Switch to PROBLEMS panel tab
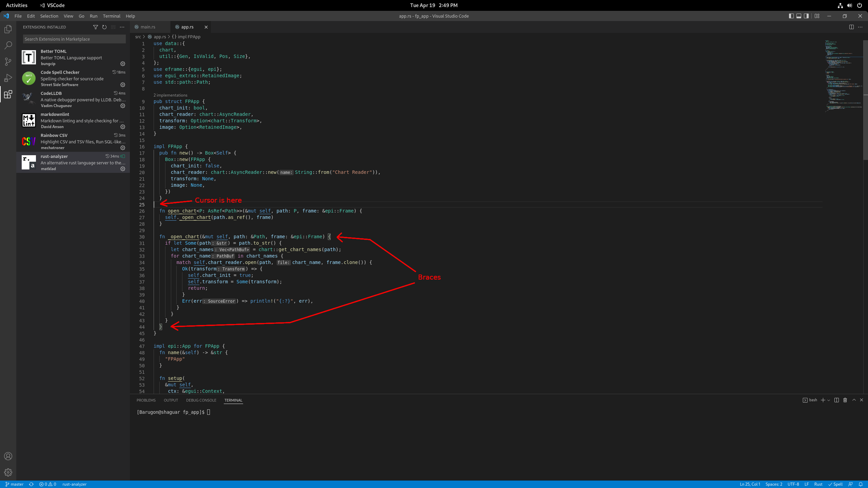The height and width of the screenshot is (488, 868). pos(146,400)
